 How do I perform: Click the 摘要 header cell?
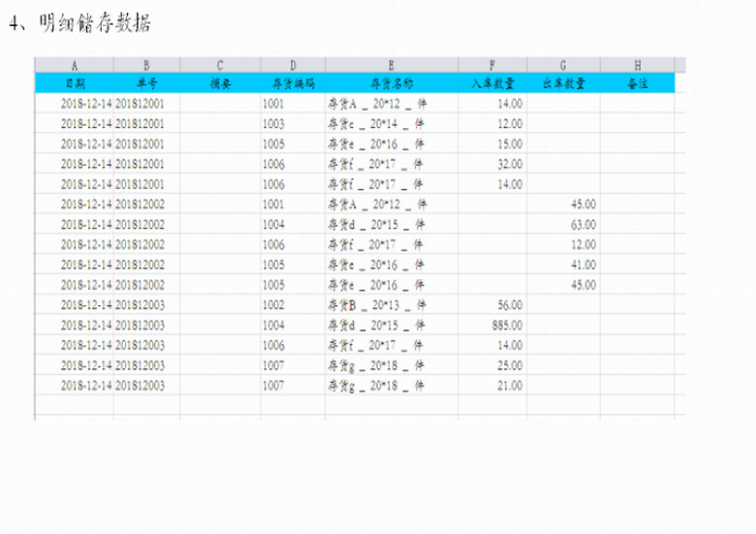pos(220,83)
